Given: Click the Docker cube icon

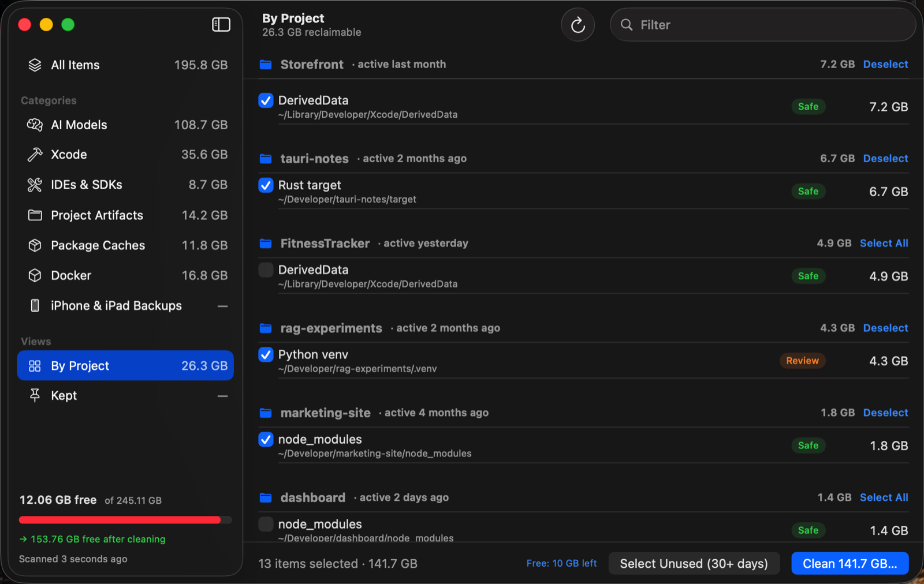Looking at the screenshot, I should [x=35, y=275].
